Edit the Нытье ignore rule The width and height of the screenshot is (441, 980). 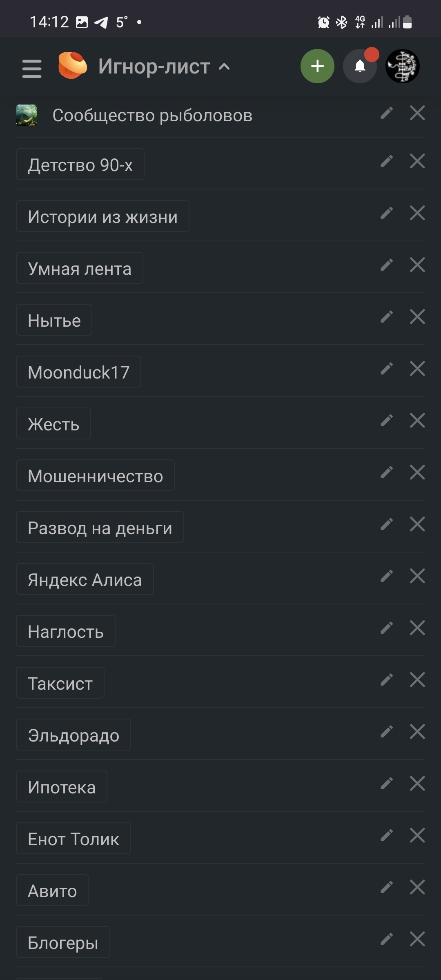click(x=386, y=317)
